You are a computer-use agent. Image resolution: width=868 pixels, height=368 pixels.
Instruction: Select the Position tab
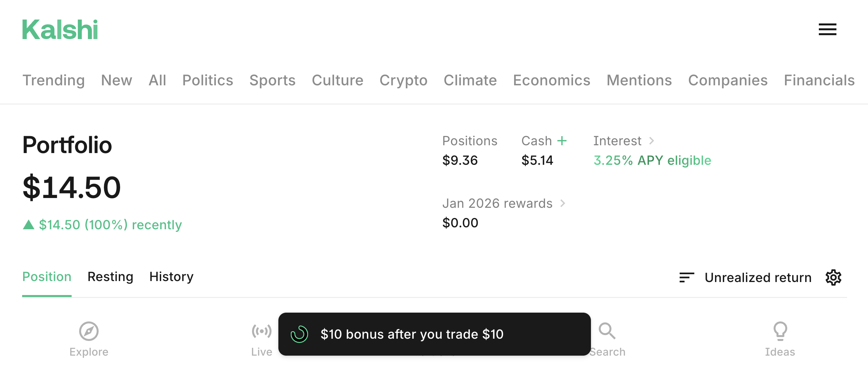pyautogui.click(x=47, y=277)
